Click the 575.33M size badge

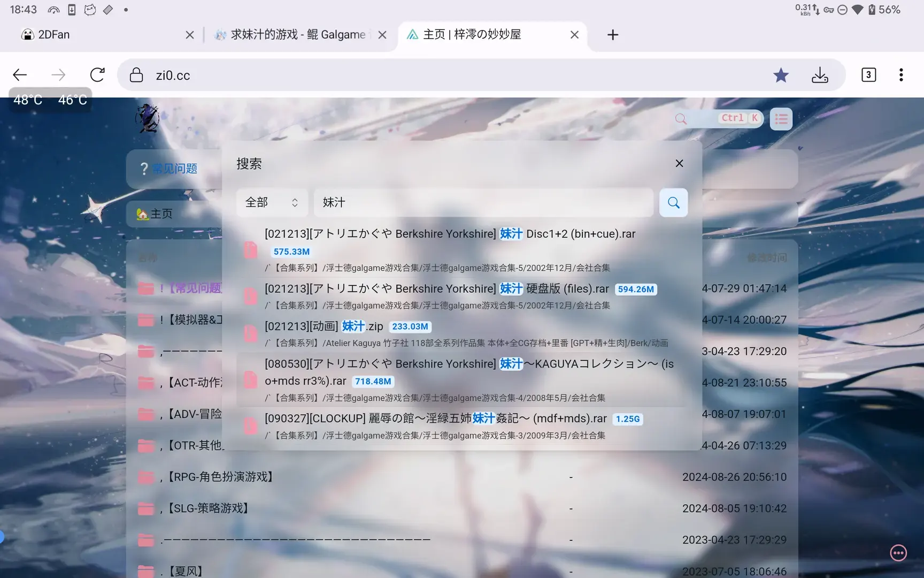click(x=291, y=252)
